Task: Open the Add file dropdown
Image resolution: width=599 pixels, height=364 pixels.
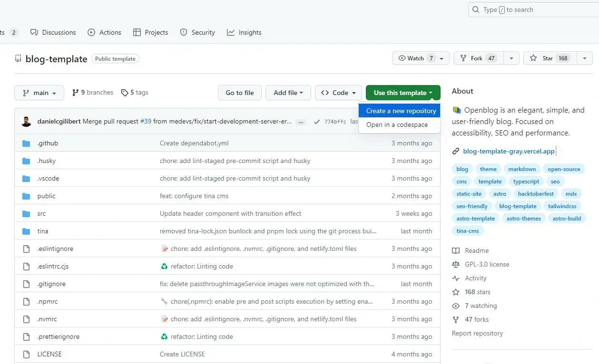Action: 288,93
